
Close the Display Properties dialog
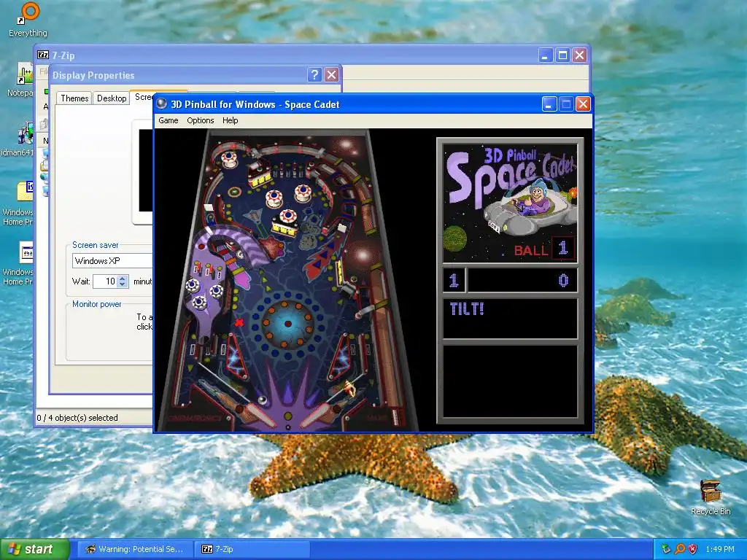coord(332,75)
